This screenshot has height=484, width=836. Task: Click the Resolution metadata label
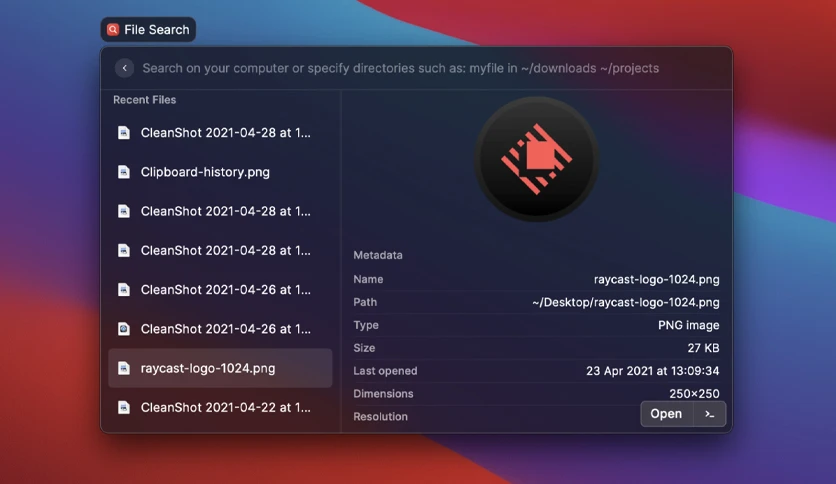tap(380, 417)
